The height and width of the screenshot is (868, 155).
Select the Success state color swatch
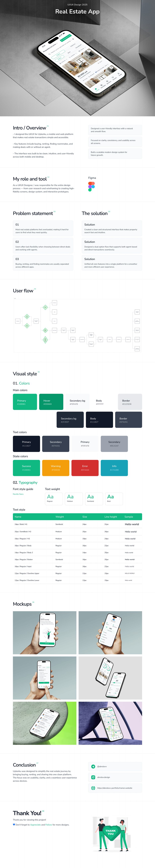coord(26,468)
